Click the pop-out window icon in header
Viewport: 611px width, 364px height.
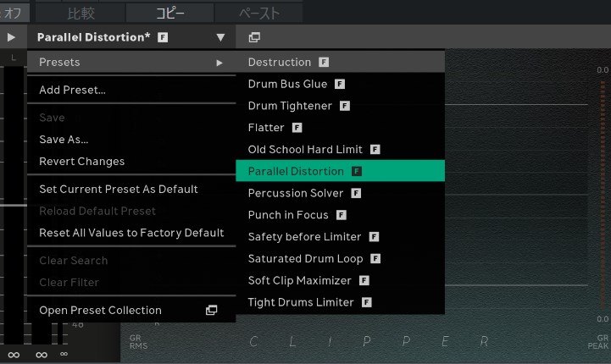click(x=254, y=37)
